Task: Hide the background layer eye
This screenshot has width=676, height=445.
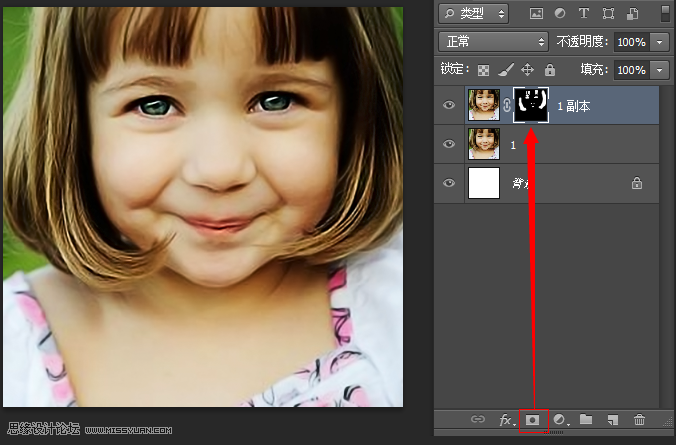Action: point(449,183)
